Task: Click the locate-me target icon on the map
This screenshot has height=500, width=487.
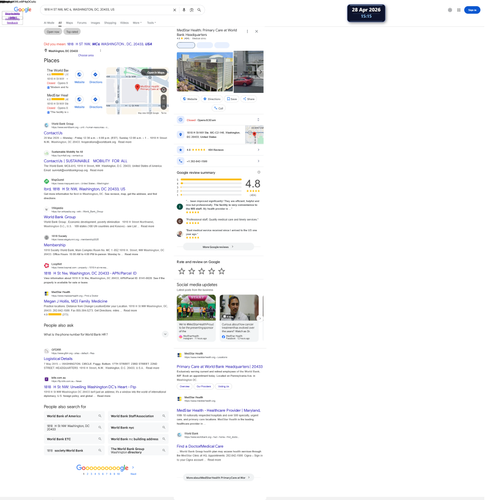Action: tap(164, 90)
